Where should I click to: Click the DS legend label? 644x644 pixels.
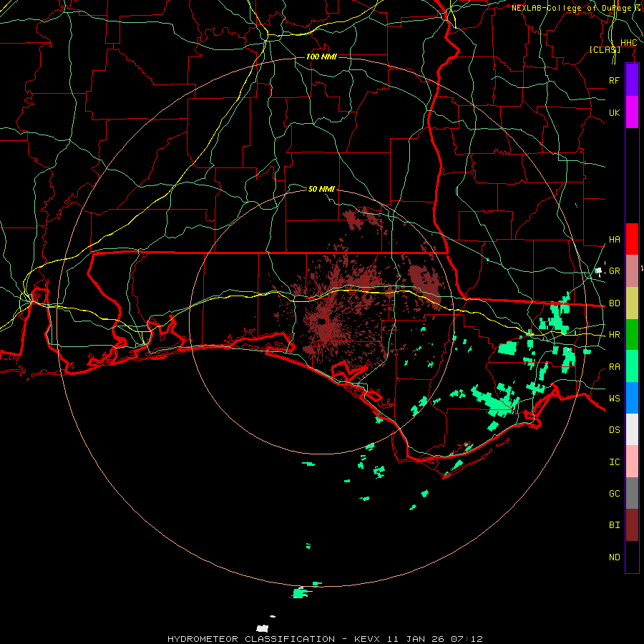click(614, 430)
